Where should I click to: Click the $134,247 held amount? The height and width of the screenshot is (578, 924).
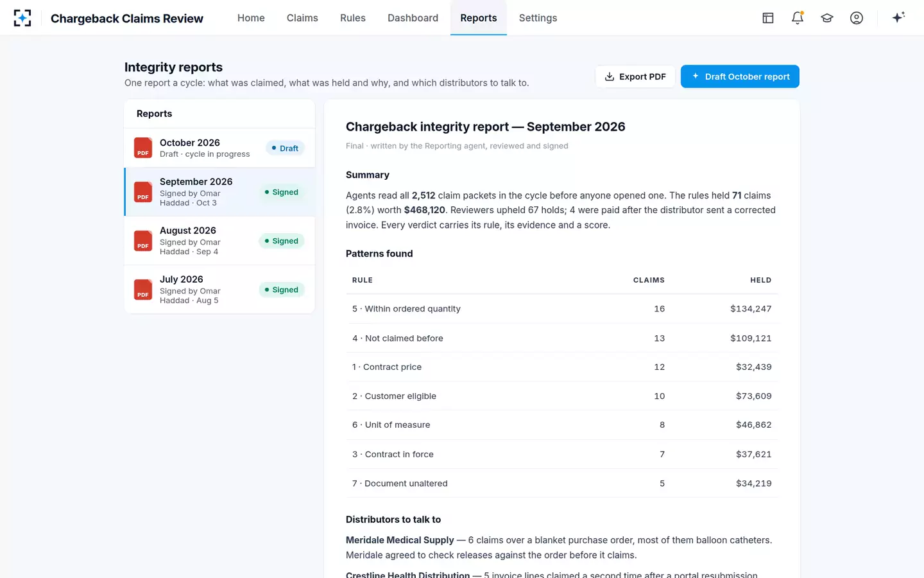click(751, 309)
